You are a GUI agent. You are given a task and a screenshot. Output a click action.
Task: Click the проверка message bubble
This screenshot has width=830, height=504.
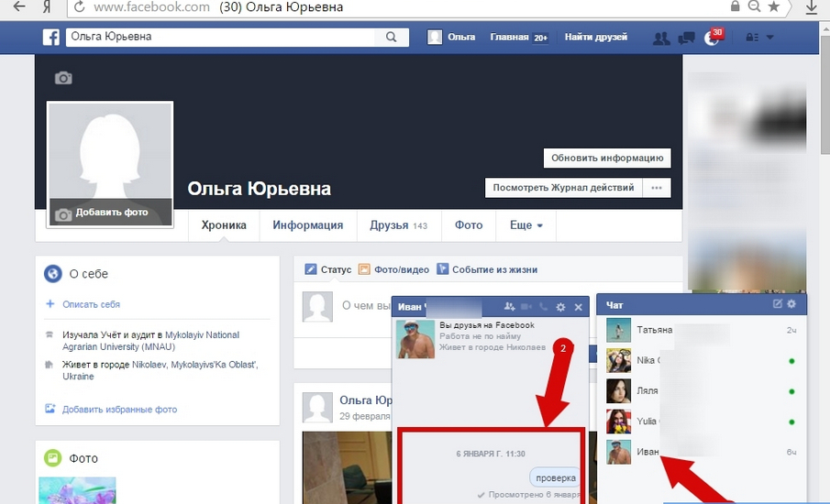click(555, 477)
